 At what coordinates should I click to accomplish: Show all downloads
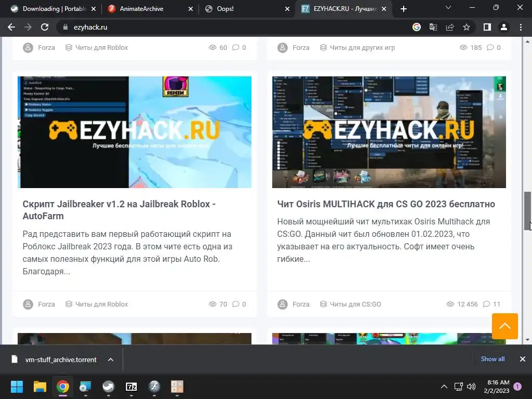pos(493,359)
